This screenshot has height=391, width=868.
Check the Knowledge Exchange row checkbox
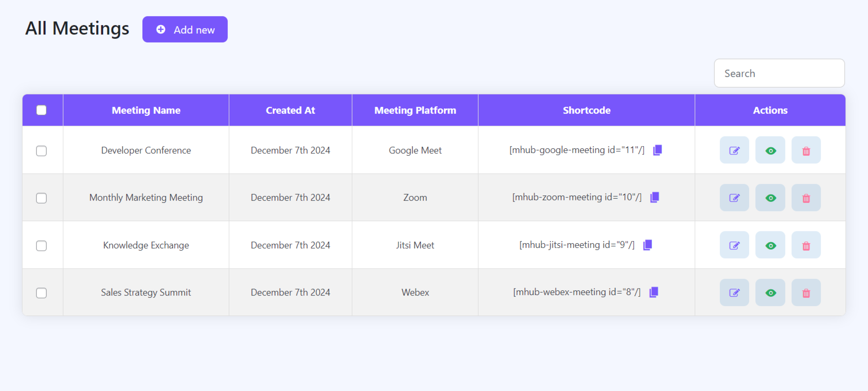coord(42,245)
